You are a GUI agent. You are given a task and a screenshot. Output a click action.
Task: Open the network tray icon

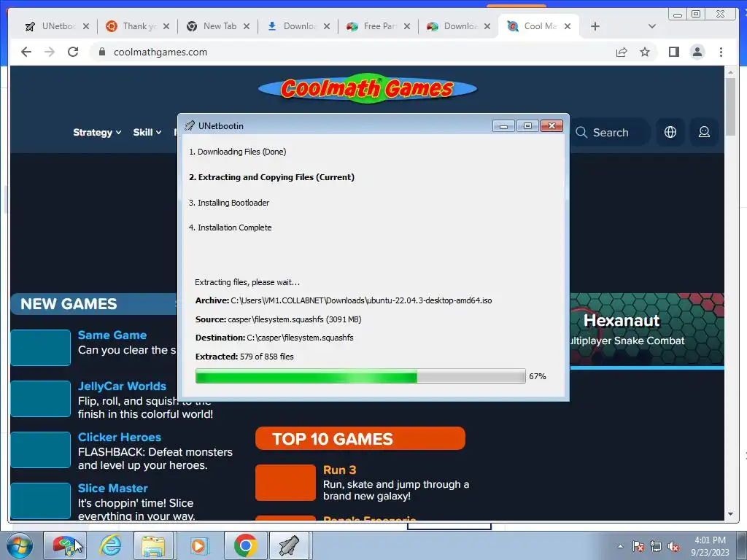tap(656, 546)
